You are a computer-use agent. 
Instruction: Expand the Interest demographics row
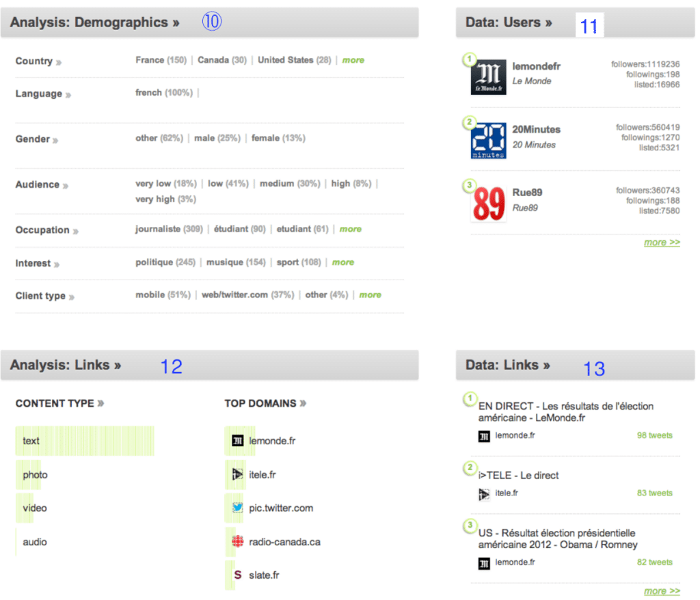[x=38, y=263]
